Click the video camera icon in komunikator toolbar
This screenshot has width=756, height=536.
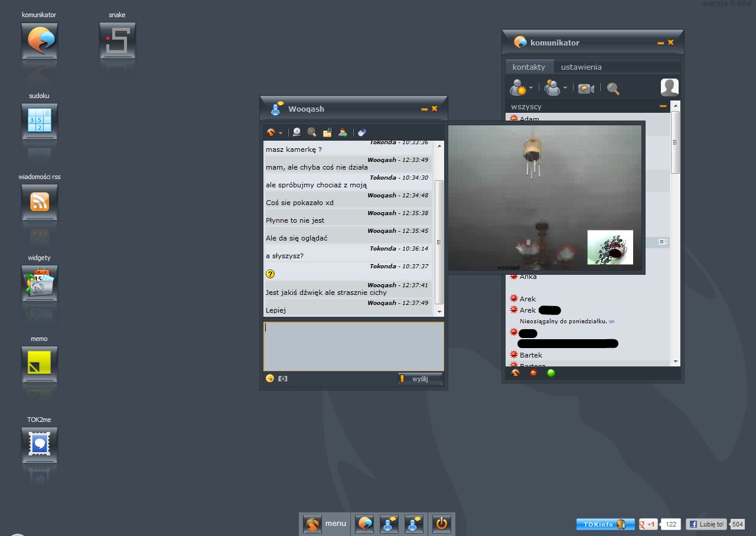(x=586, y=89)
